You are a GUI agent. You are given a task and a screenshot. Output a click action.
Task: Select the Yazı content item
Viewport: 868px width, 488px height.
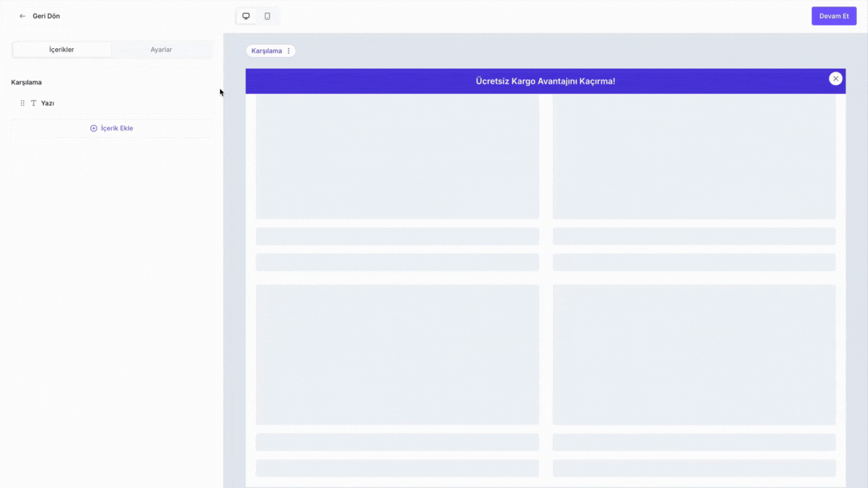[x=47, y=103]
